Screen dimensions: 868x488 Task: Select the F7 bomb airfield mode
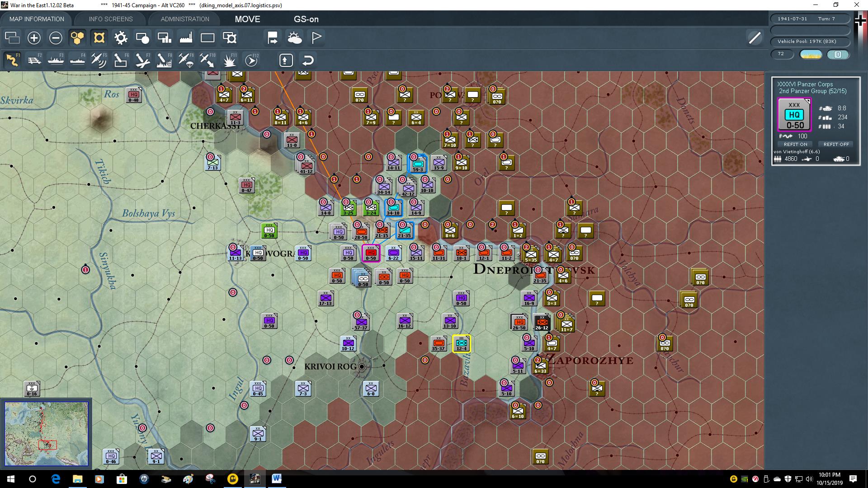tap(142, 60)
